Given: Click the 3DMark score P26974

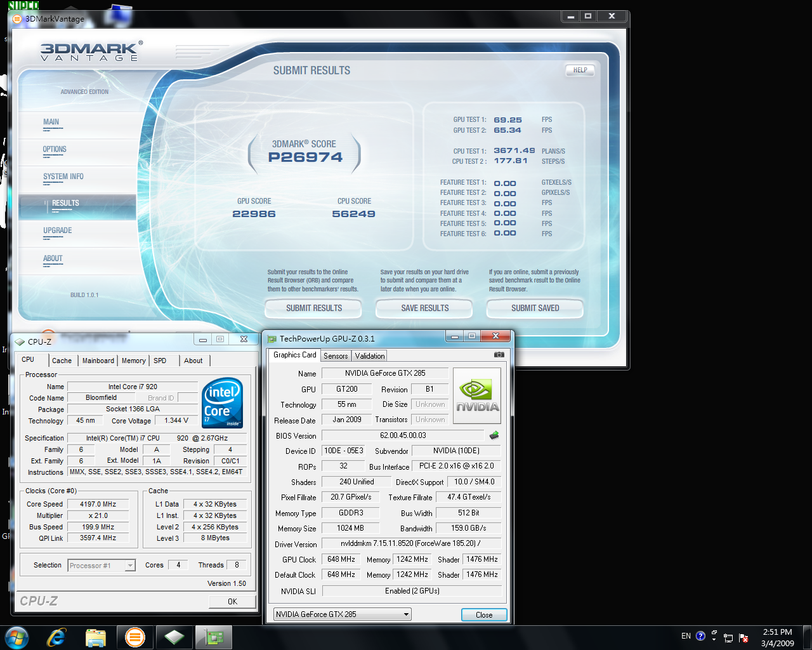Looking at the screenshot, I should (305, 157).
